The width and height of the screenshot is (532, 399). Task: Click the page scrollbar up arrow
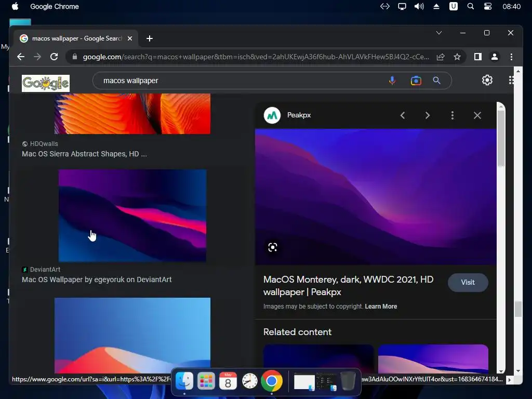tap(518, 71)
